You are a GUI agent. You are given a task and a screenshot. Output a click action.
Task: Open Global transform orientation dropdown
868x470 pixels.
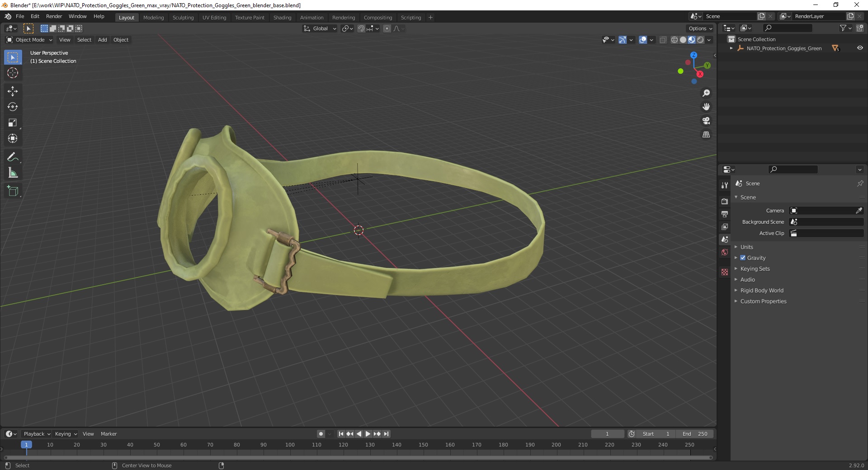click(320, 28)
